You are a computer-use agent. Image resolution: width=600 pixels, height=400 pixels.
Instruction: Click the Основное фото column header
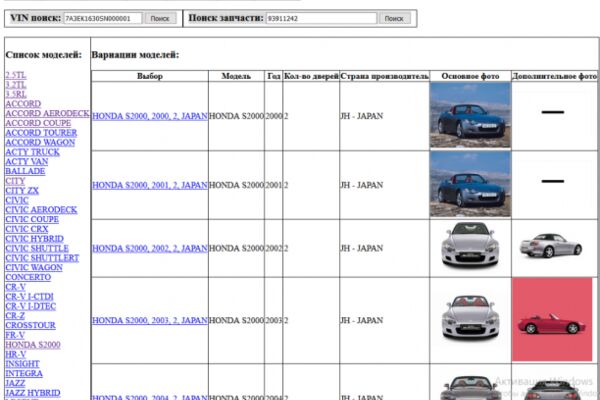470,76
